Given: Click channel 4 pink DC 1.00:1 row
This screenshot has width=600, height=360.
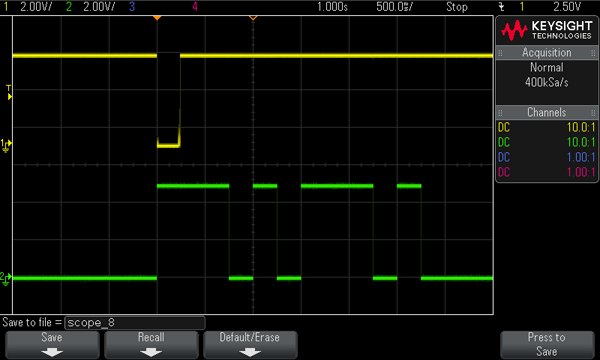Looking at the screenshot, I should (x=547, y=172).
